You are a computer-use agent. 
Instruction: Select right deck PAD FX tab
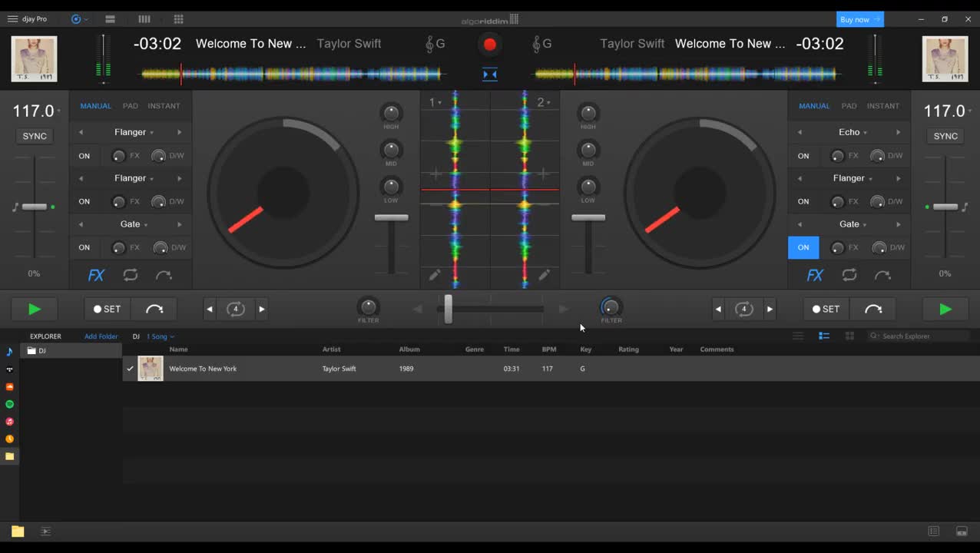coord(849,106)
